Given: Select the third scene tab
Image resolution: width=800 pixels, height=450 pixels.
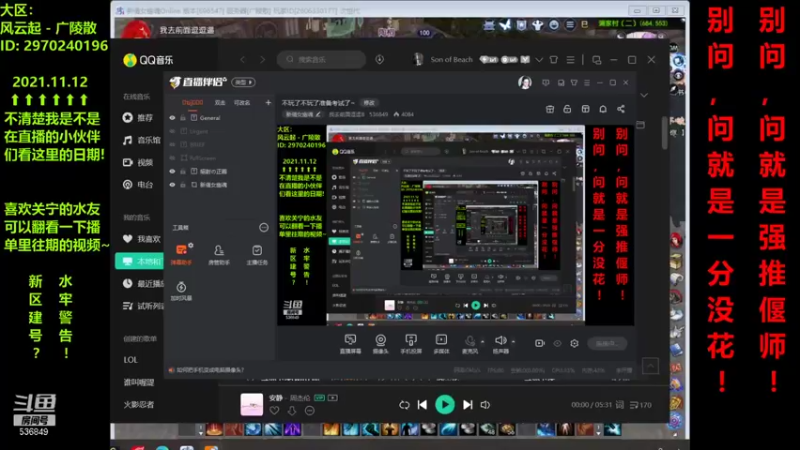Looking at the screenshot, I should (242, 103).
